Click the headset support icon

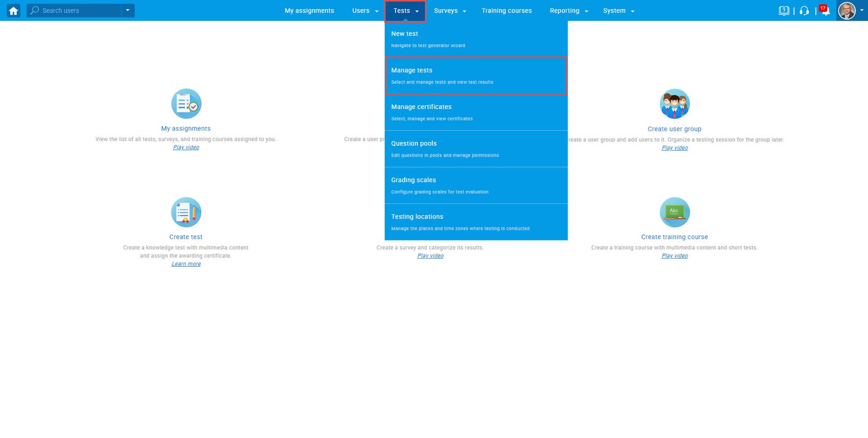804,10
